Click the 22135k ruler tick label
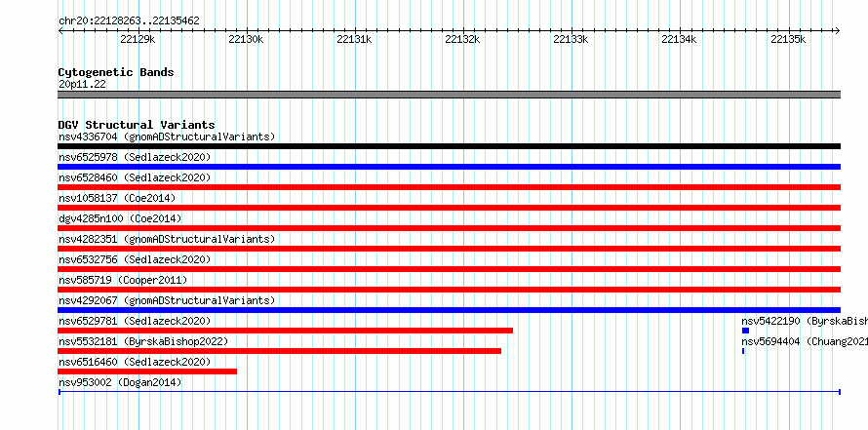This screenshot has height=430, width=868. pos(788,40)
